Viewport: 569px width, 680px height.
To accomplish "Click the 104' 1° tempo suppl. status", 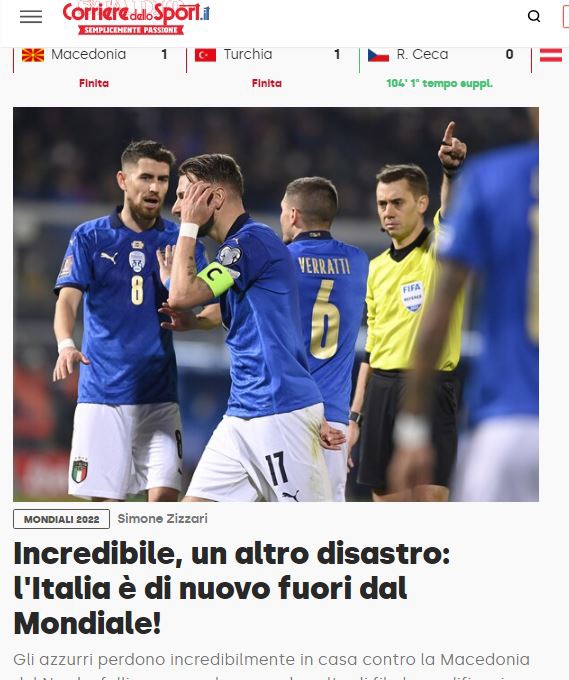I will pos(439,83).
